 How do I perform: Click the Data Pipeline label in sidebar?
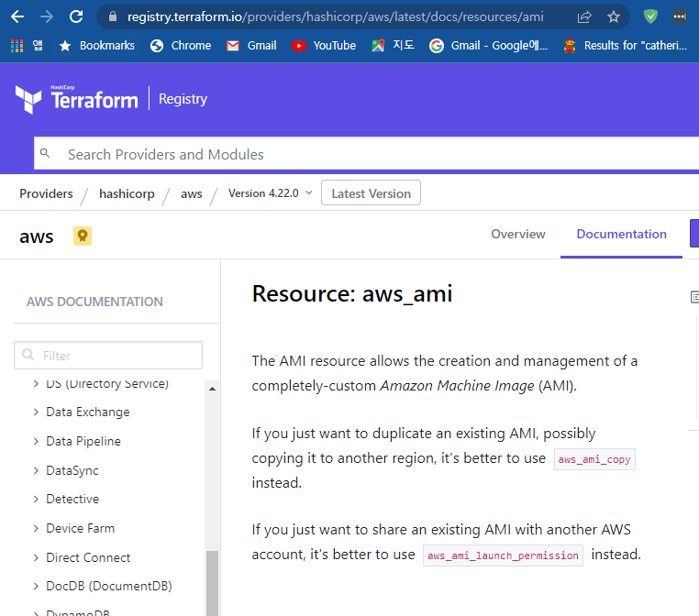(x=83, y=442)
